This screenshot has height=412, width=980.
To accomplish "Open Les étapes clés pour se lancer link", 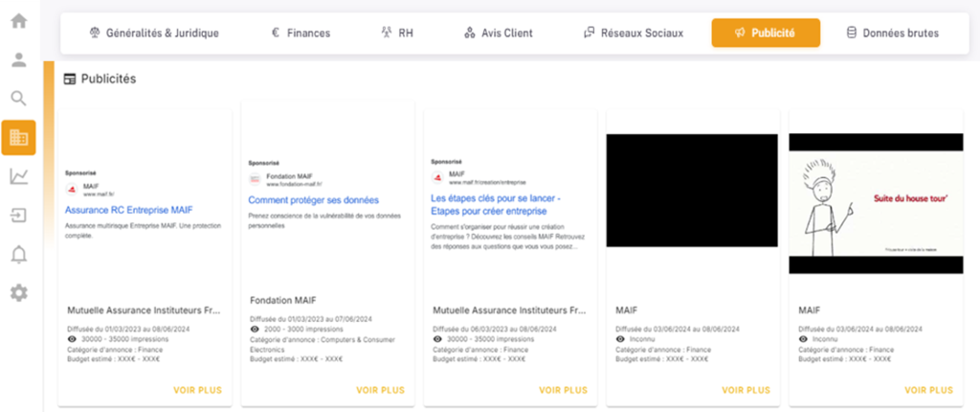I will 497,205.
